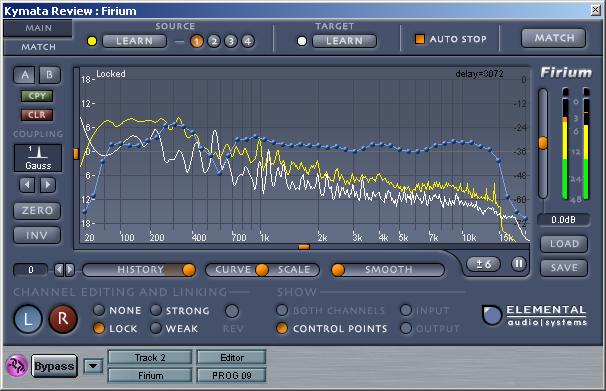Click the 0.0dB gain value field
This screenshot has width=606, height=391.
click(x=563, y=220)
